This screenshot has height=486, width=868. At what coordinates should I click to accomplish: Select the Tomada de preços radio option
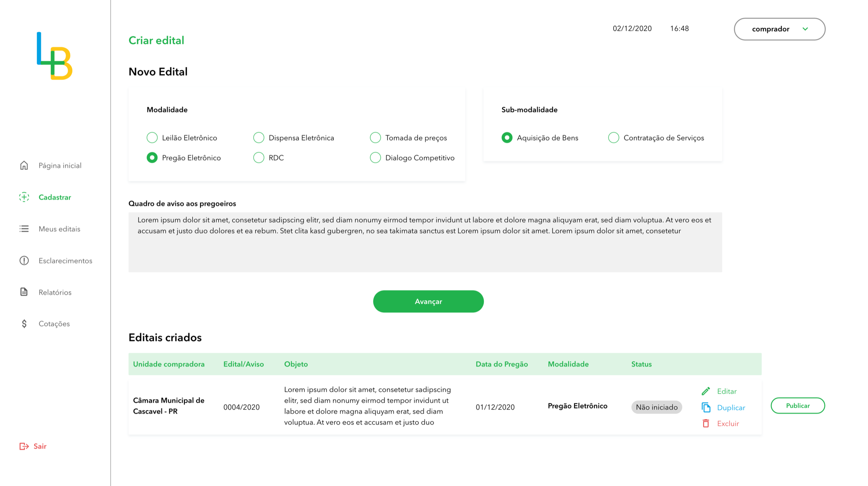click(375, 138)
